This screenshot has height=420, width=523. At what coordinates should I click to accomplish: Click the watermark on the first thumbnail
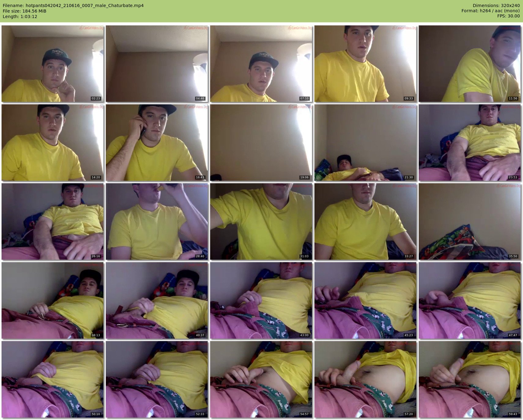coord(91,28)
